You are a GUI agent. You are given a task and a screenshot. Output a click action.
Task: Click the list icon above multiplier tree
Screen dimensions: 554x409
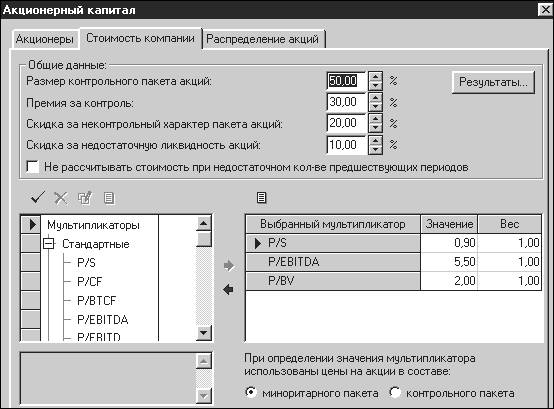pyautogui.click(x=109, y=198)
